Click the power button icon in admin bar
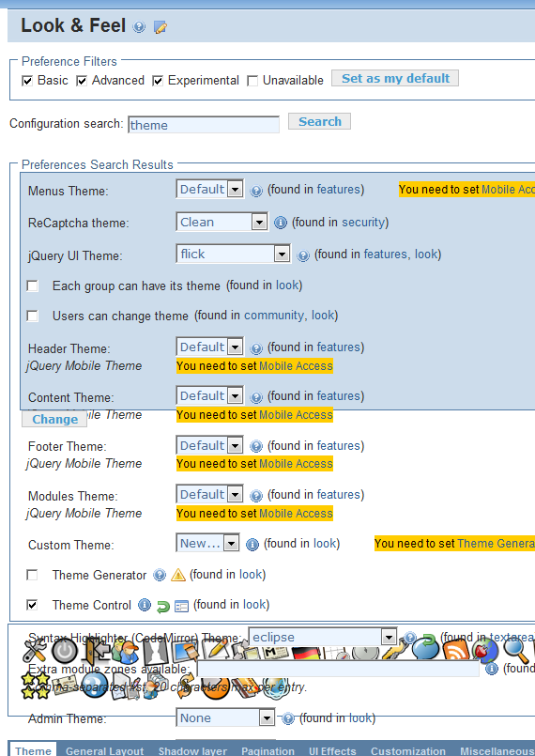Viewport: 535px width, 756px height. [65, 651]
